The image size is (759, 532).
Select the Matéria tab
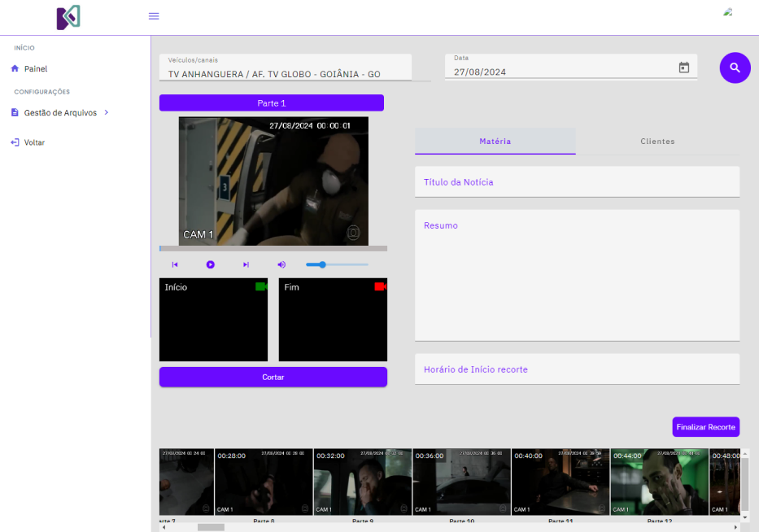495,142
